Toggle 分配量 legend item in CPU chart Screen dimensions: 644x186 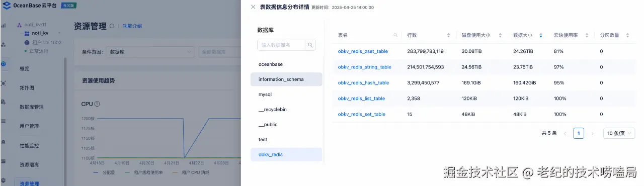(104, 172)
